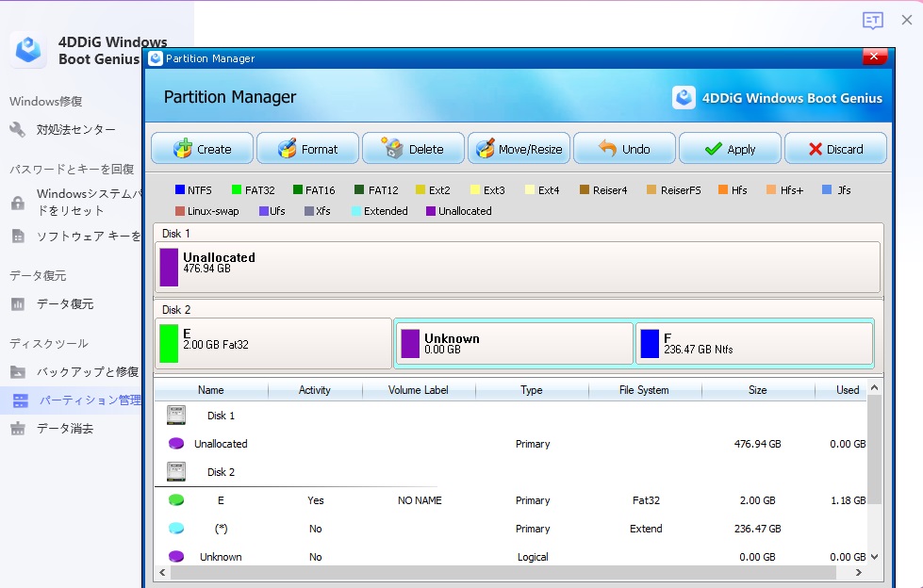Sort by the Size column header
923x588 pixels.
(758, 390)
